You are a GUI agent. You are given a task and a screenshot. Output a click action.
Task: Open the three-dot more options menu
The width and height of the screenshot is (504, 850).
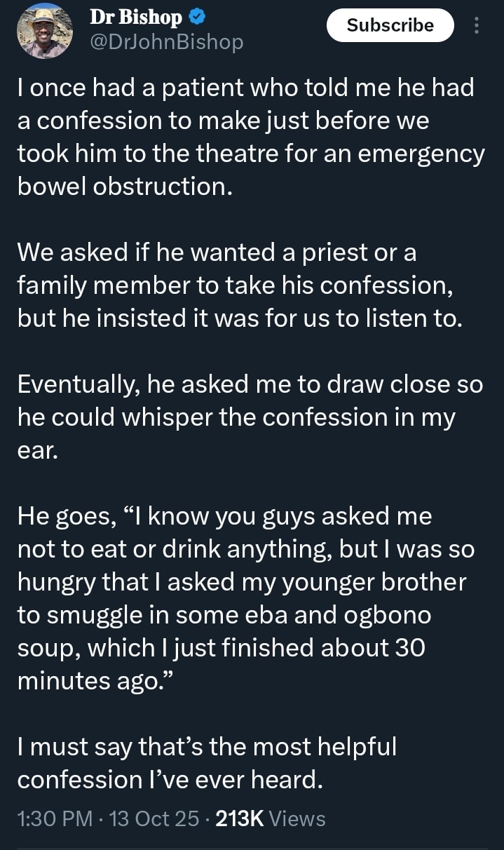click(477, 25)
